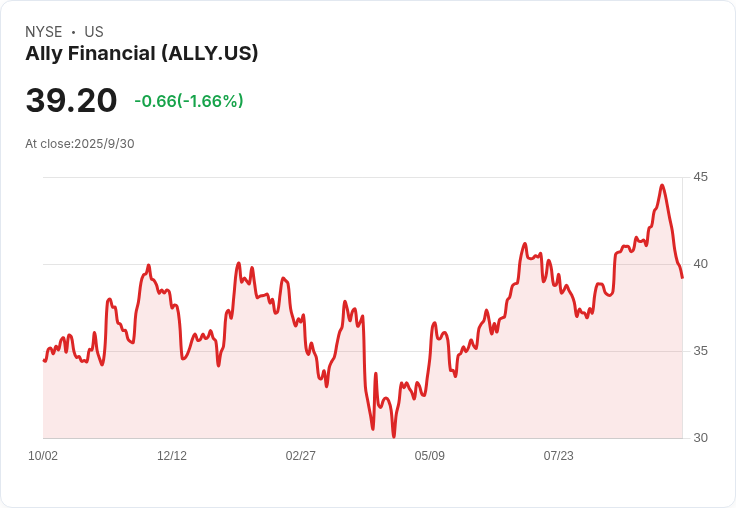Click the chart's highest peak near 45

coord(662,185)
